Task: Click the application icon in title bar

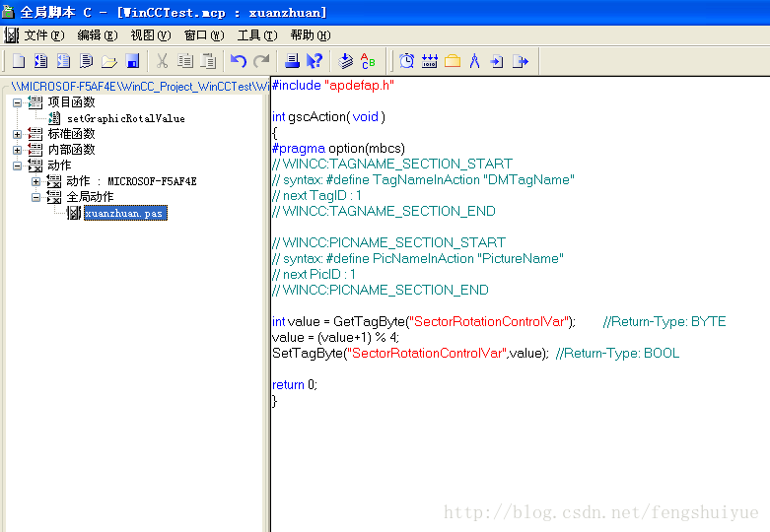Action: 8,11
